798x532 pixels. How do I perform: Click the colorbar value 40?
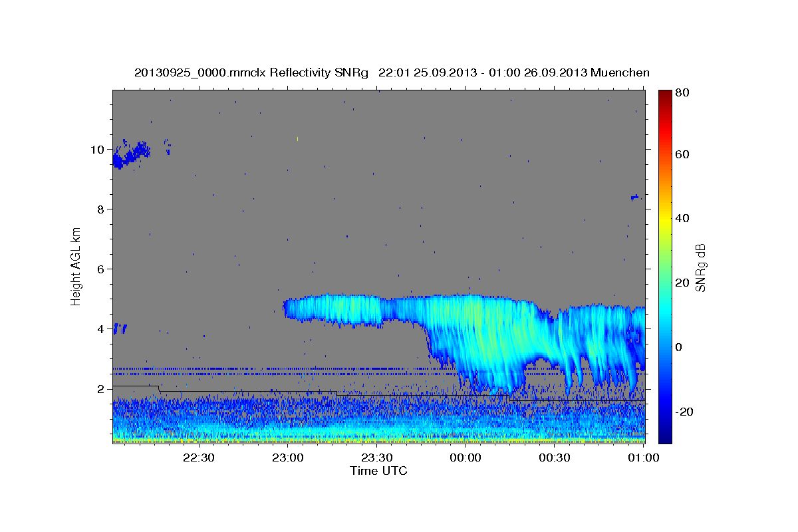point(681,219)
